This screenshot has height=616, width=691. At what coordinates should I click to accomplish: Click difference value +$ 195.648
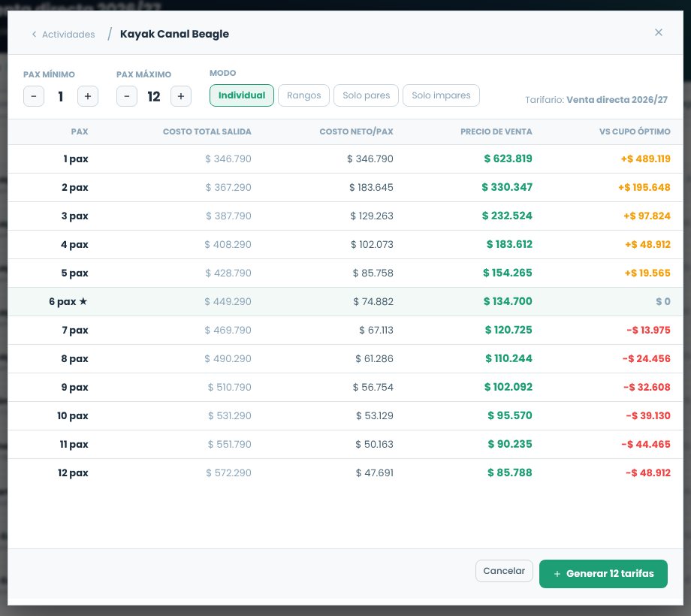pos(644,187)
